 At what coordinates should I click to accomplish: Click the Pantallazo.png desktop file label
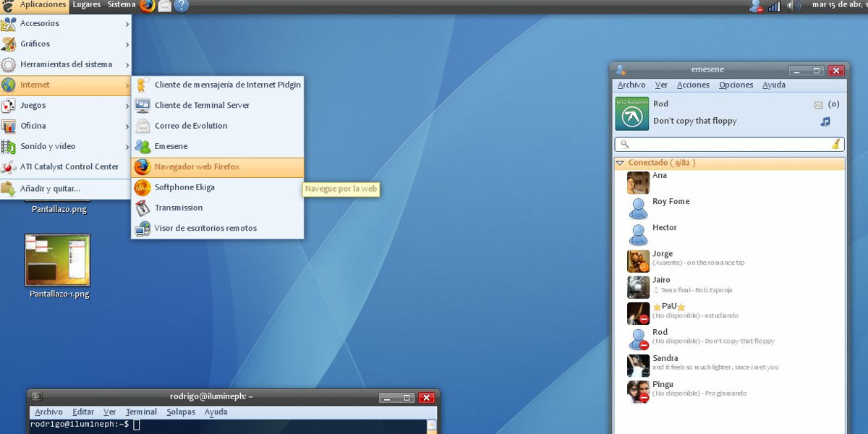(59, 210)
